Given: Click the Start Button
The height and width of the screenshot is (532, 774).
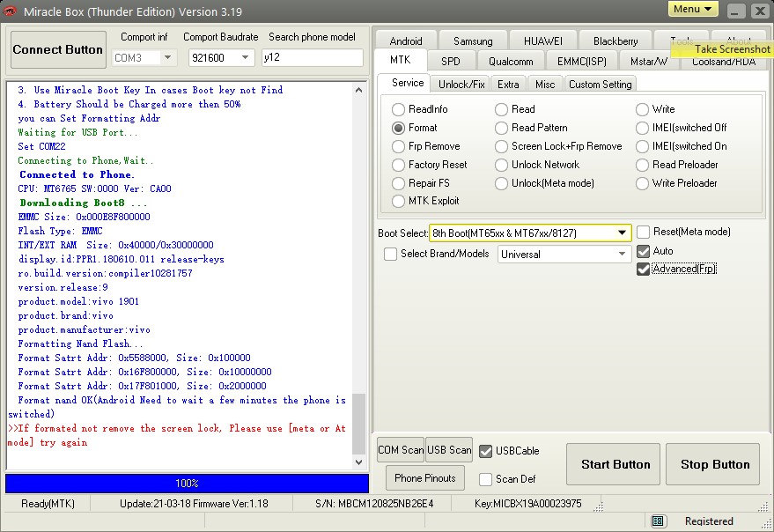Looking at the screenshot, I should [613, 464].
